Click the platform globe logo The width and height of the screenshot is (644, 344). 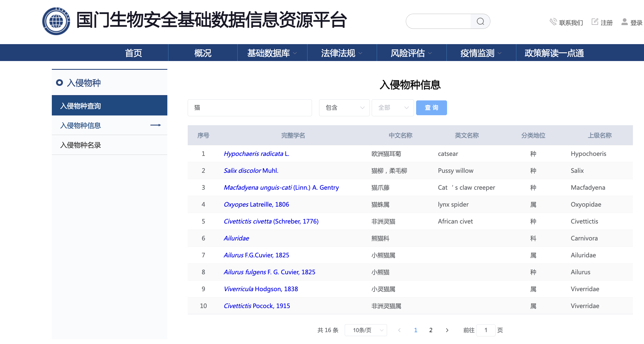coord(56,21)
